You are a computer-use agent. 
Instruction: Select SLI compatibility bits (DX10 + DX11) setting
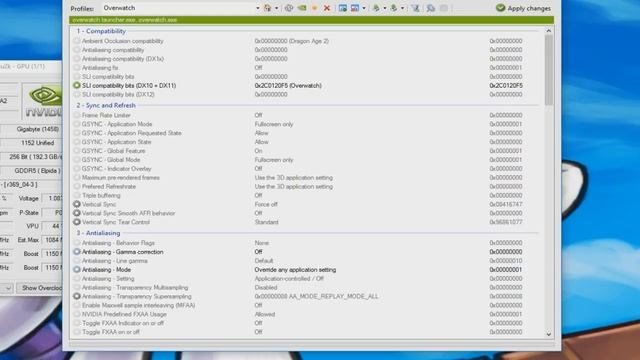[129, 85]
